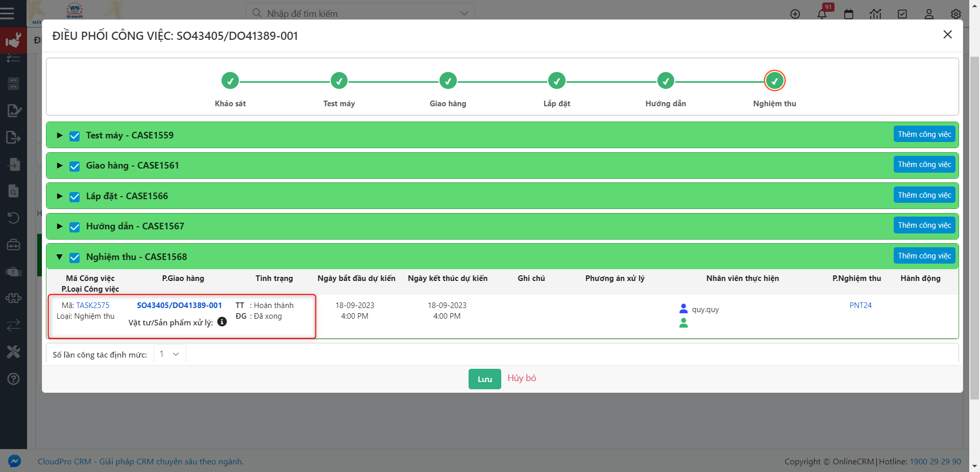This screenshot has height=472, width=980.
Task: Click the 18-09-2023 4:00 PM planned start date cell
Action: tap(355, 311)
